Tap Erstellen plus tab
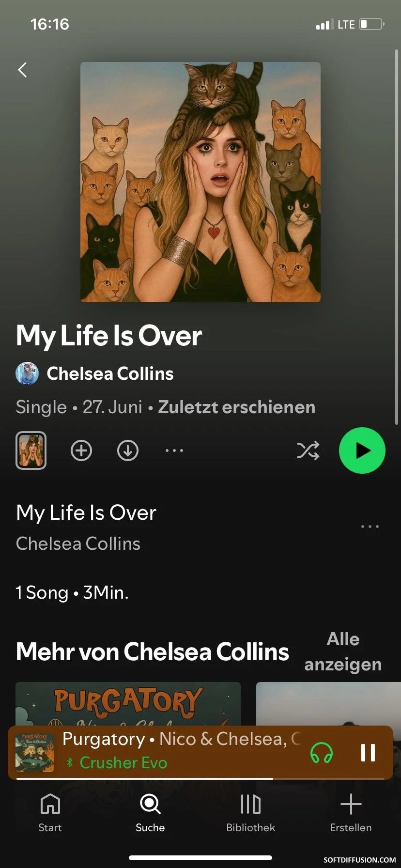 351,813
